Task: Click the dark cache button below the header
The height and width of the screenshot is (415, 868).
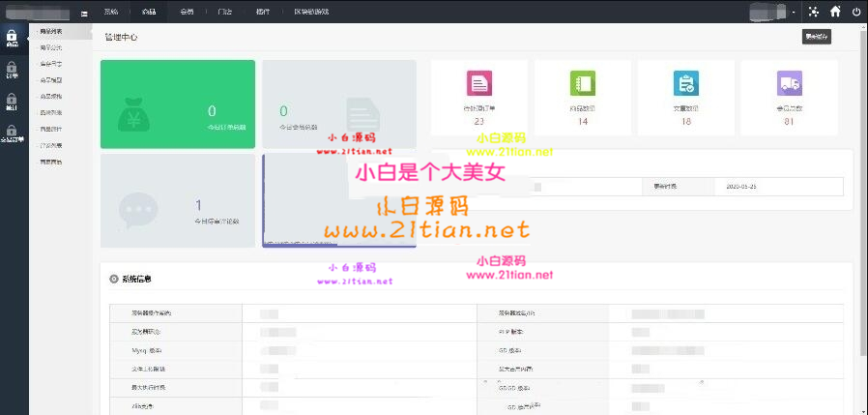Action: [x=817, y=37]
